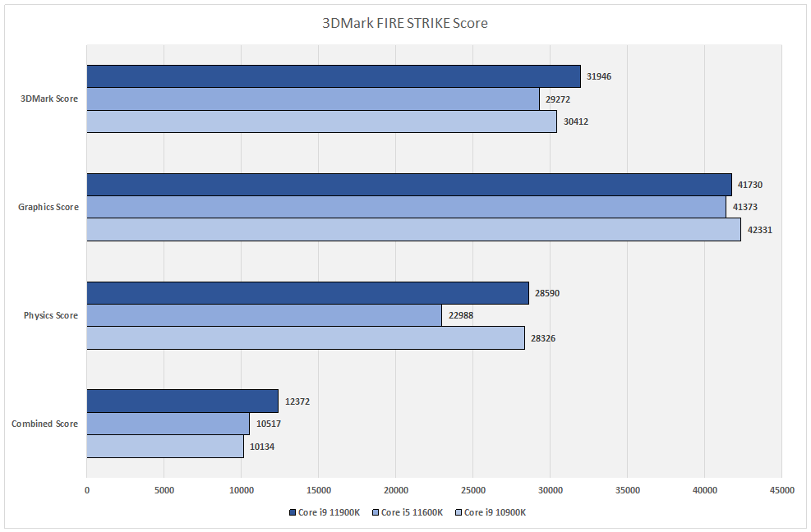Click the Core i9 11900K legend swatch
The image size is (811, 532).
tap(293, 512)
